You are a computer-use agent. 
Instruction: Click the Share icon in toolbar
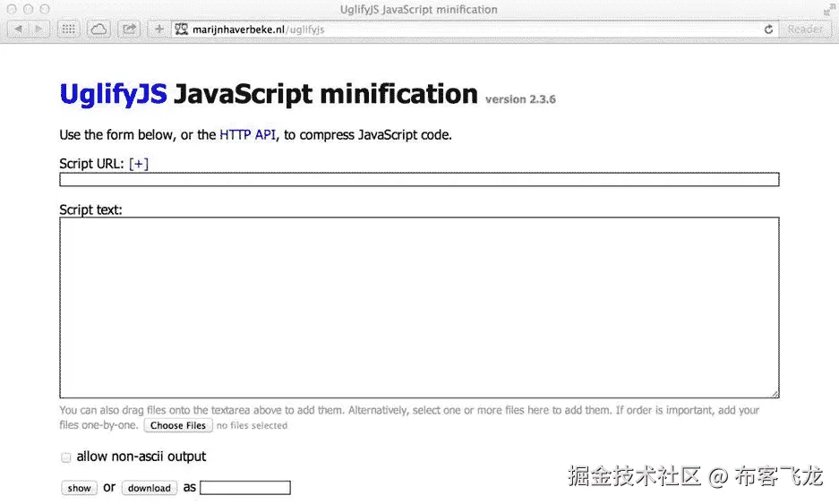[129, 29]
